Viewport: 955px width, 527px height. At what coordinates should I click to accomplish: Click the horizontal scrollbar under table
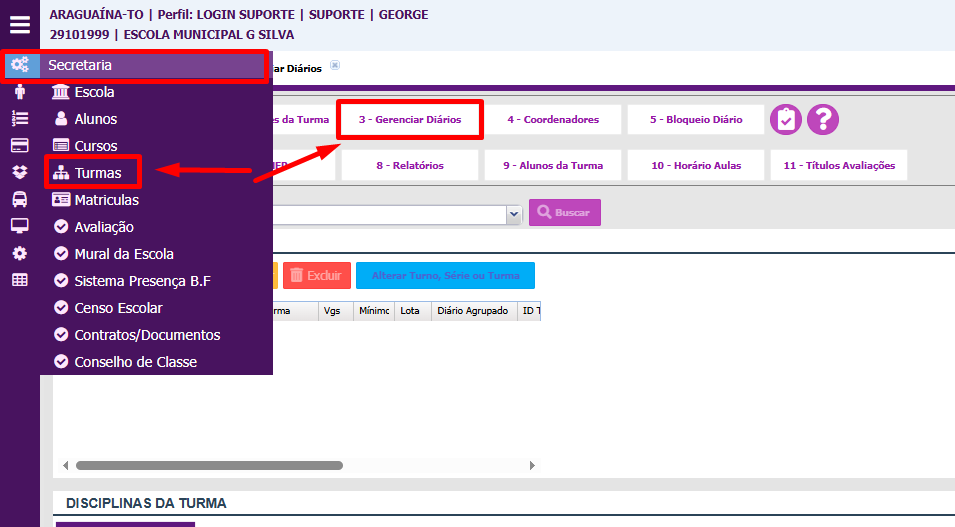point(209,465)
